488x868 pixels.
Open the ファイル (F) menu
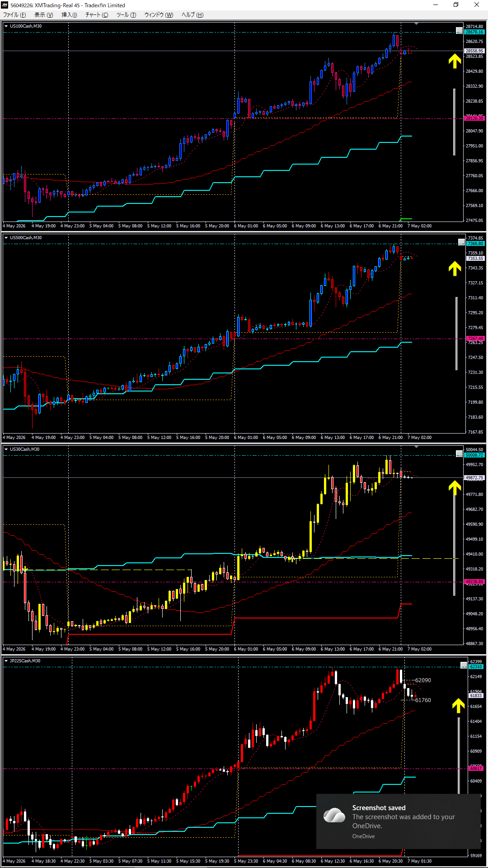14,15
